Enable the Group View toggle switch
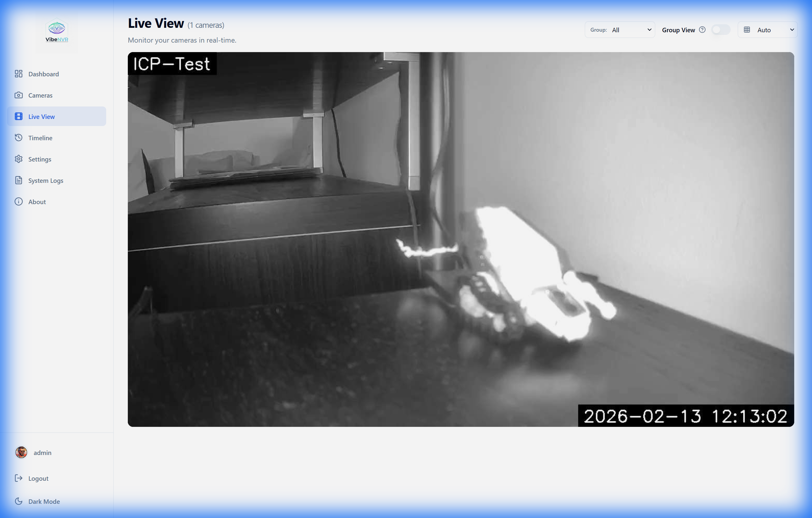812x518 pixels. pyautogui.click(x=721, y=30)
